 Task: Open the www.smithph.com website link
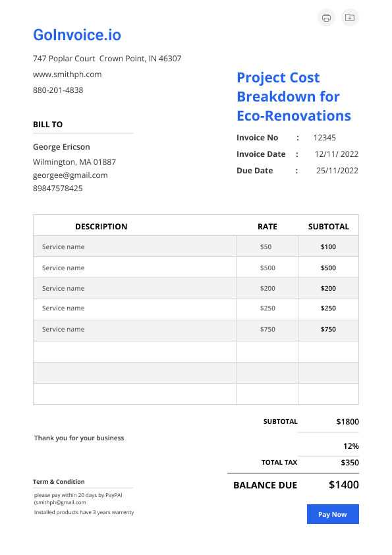point(67,74)
